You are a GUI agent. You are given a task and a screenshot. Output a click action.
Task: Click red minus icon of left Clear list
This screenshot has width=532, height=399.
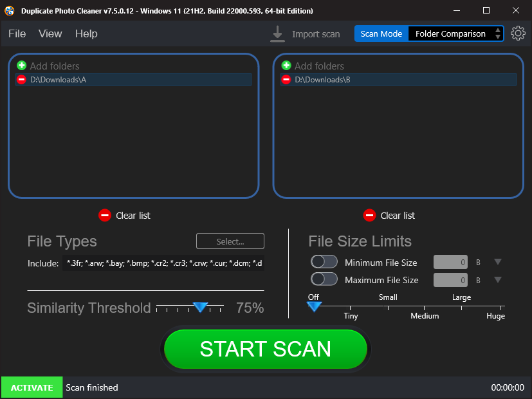105,215
